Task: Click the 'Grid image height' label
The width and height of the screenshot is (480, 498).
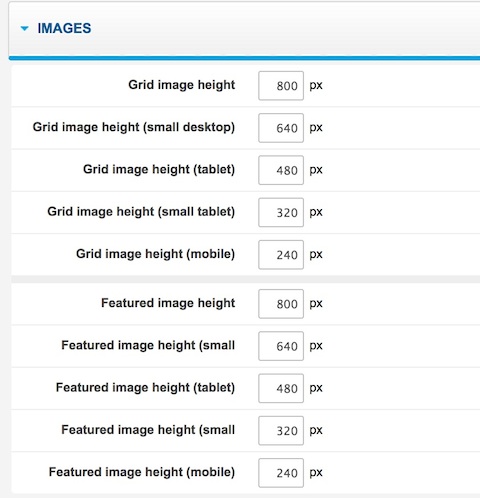Action: (182, 85)
